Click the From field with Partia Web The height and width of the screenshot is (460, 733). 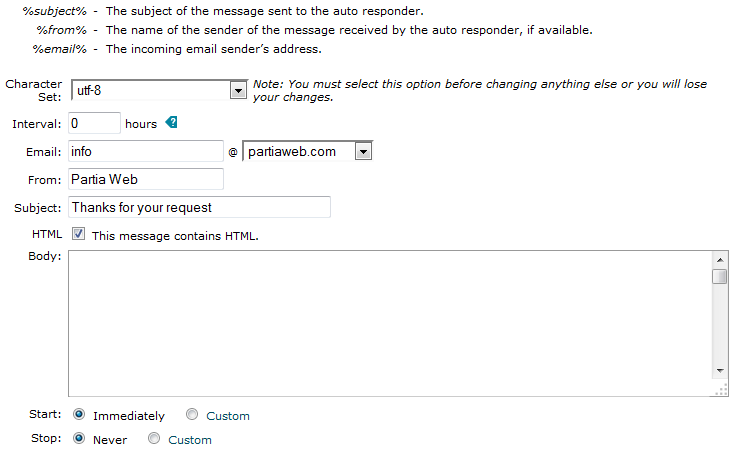(x=146, y=180)
